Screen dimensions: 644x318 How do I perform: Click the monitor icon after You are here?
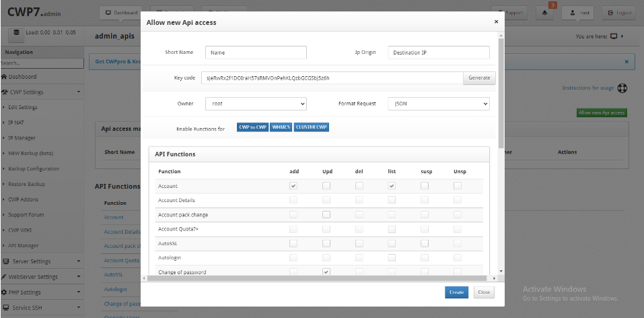coord(614,36)
